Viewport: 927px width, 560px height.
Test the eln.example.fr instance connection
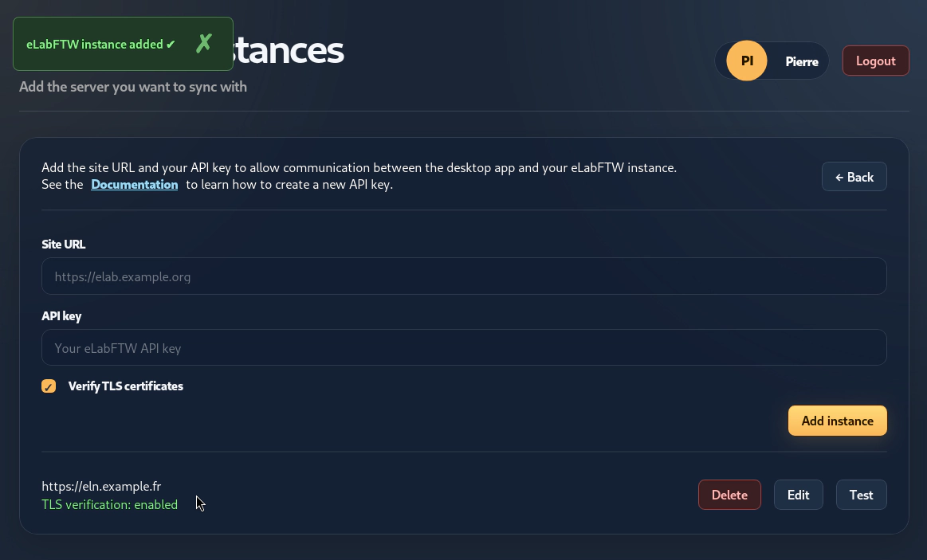click(862, 495)
